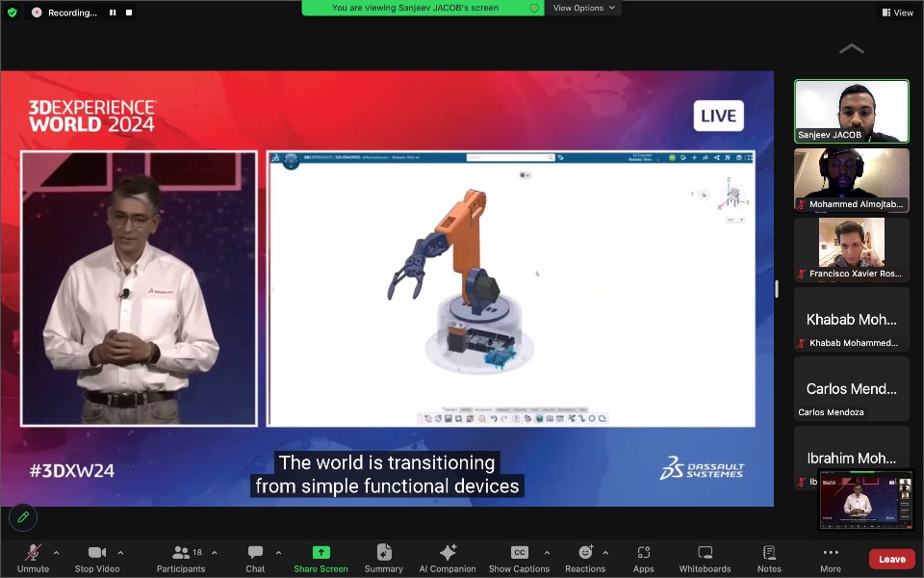Select Khabab Mohammed's participant tile
Viewport: 924px width, 578px height.
click(x=852, y=319)
